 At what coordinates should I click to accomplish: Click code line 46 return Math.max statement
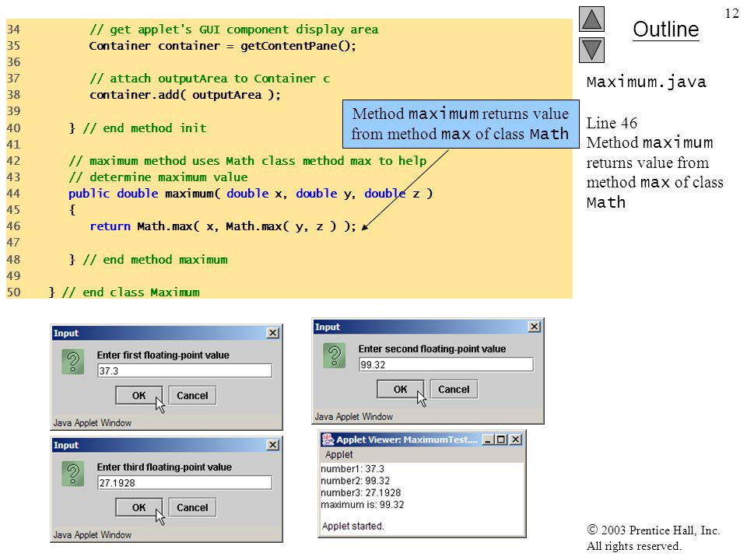coord(223,226)
